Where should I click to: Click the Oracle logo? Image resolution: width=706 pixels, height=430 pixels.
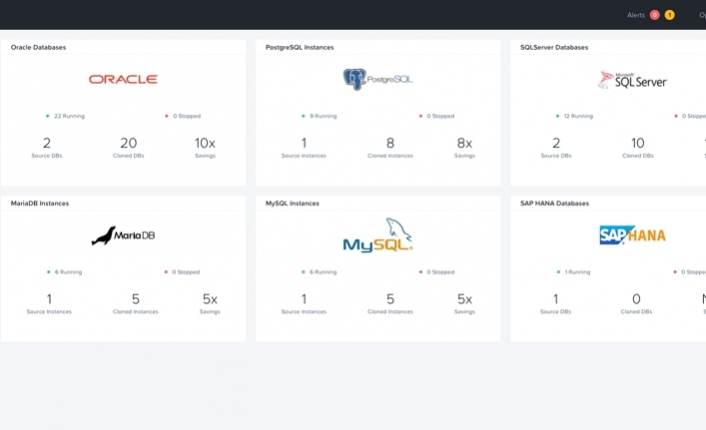123,79
